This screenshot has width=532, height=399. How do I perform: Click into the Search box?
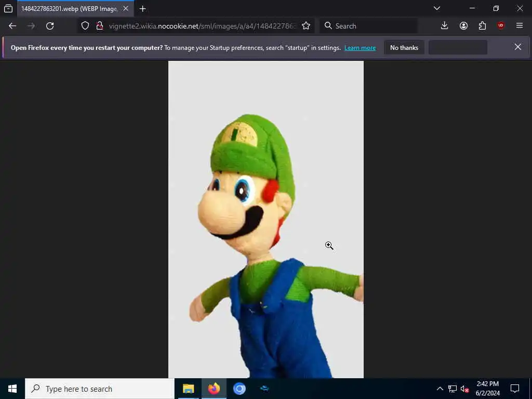click(368, 26)
